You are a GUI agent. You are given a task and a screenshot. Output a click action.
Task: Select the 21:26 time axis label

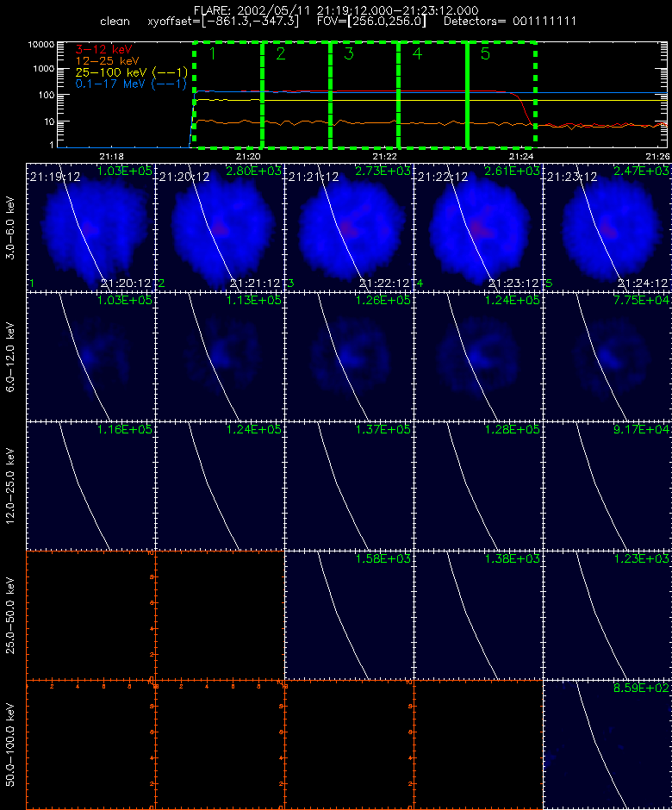click(657, 156)
